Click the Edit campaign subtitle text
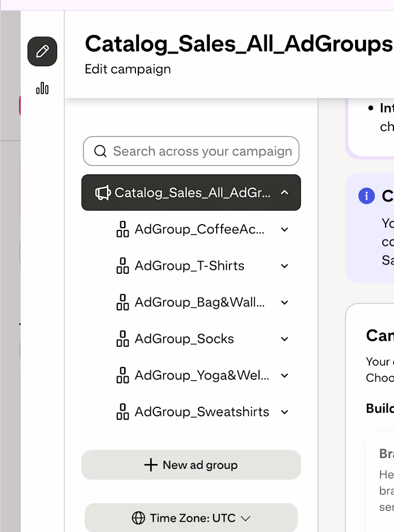This screenshot has height=532, width=394. point(128,69)
